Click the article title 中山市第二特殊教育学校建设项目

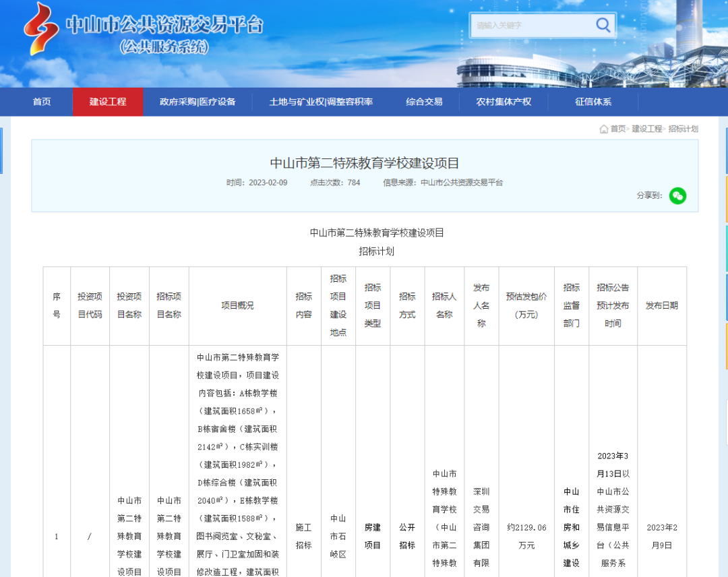(x=365, y=163)
